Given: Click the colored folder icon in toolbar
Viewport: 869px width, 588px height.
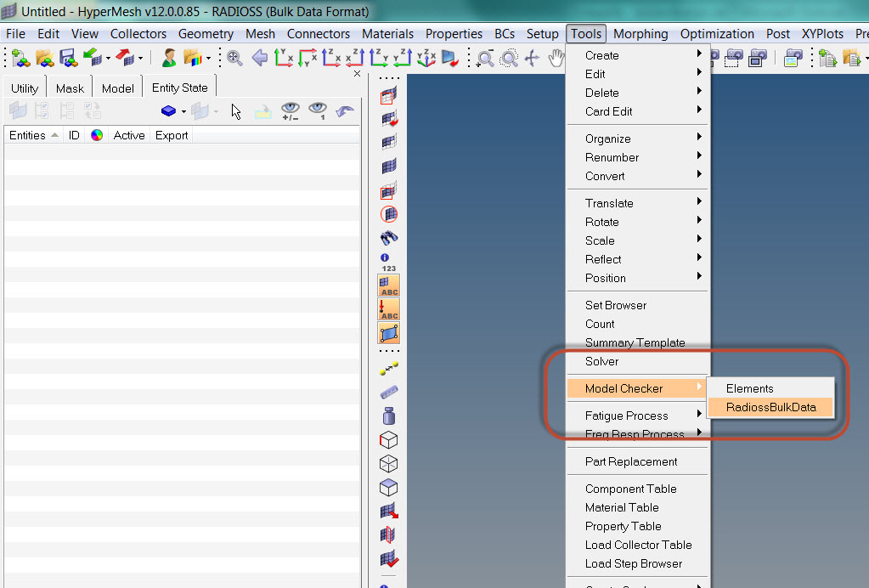Looking at the screenshot, I should pyautogui.click(x=193, y=58).
